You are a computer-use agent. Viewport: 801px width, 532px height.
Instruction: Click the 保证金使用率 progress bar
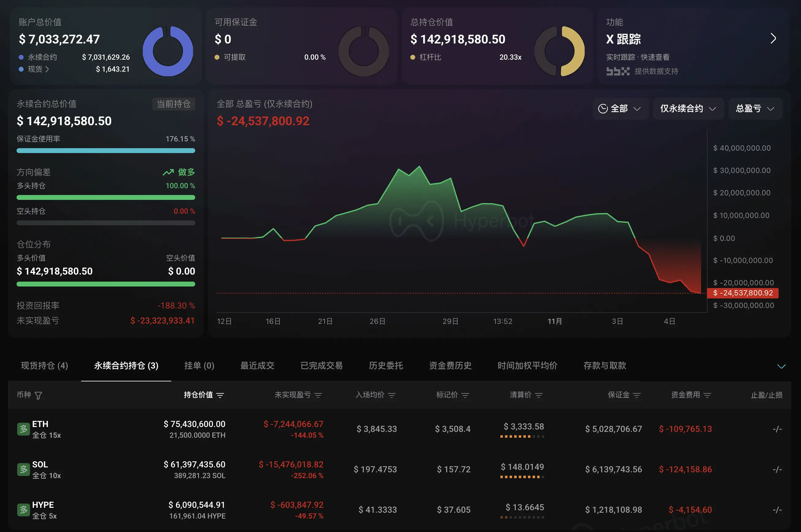pos(106,151)
